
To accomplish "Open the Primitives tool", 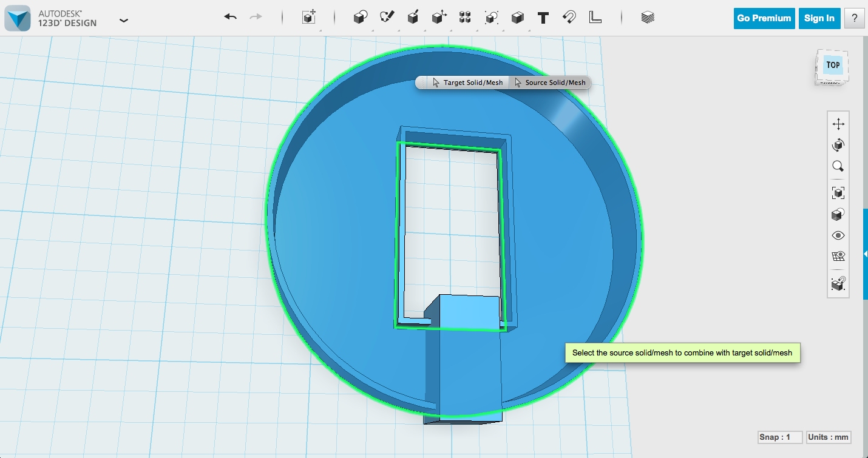I will click(x=359, y=18).
